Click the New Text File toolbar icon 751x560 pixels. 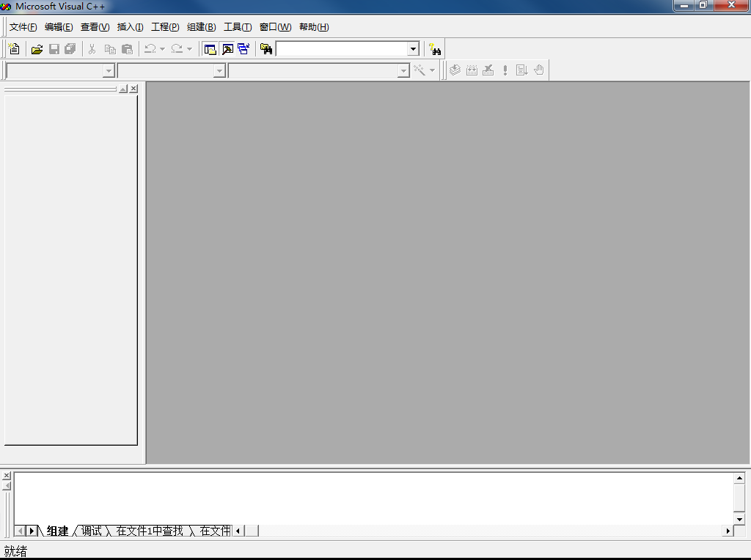coord(14,49)
